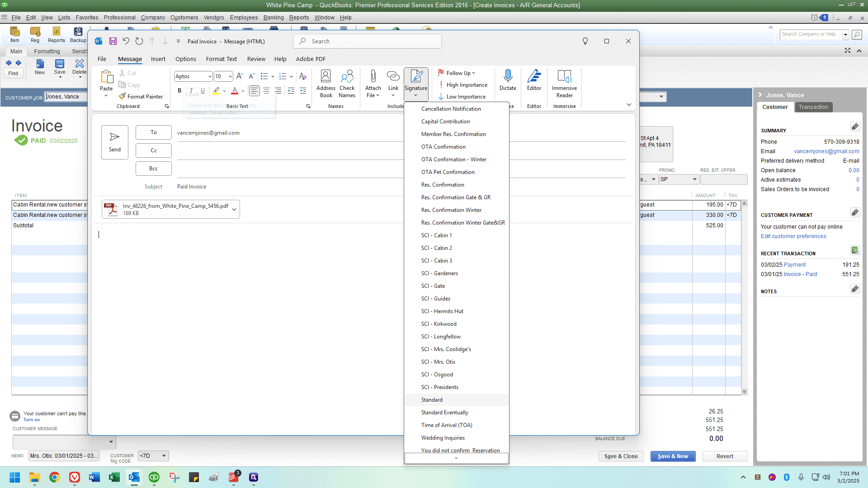Apply the yellow text highlight color
The width and height of the screenshot is (868, 488).
[x=216, y=91]
